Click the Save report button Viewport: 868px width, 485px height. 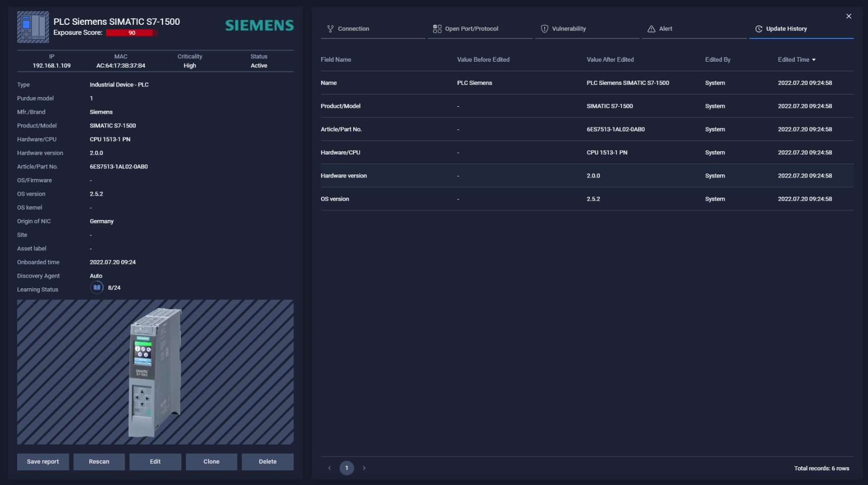[x=43, y=462]
